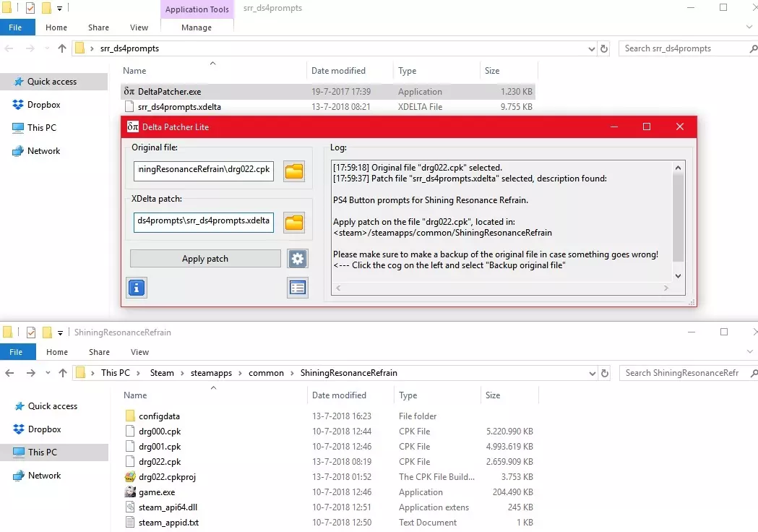Select steam_api64.dll file
The height and width of the screenshot is (532, 758).
coord(329,507)
